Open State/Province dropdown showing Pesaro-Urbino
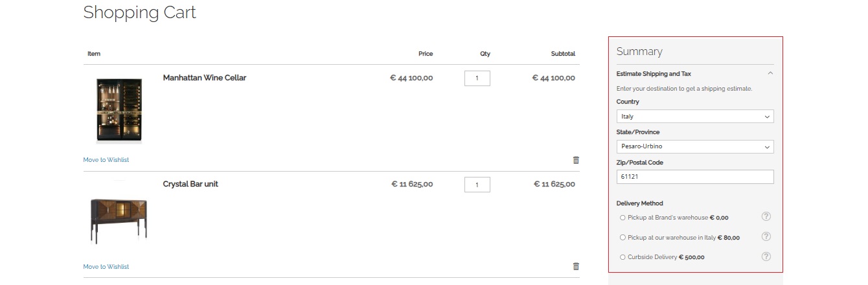 point(695,146)
